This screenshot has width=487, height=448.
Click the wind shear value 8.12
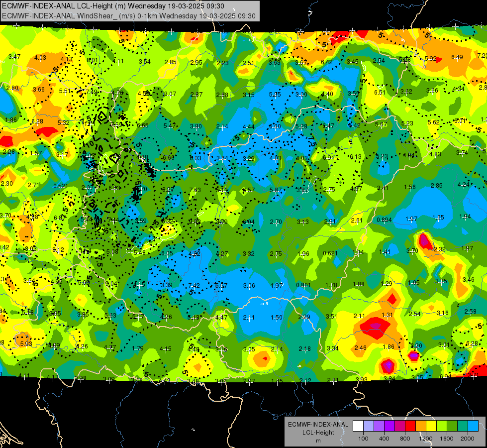(58, 250)
